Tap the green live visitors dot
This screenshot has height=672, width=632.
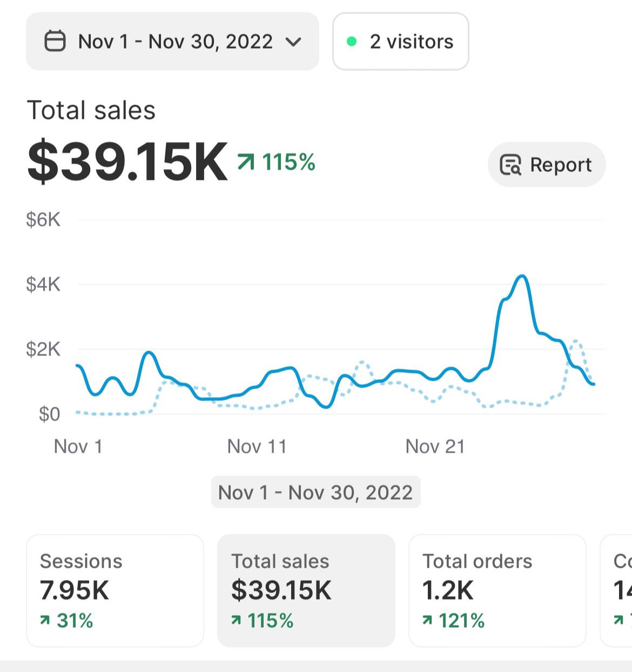[352, 42]
